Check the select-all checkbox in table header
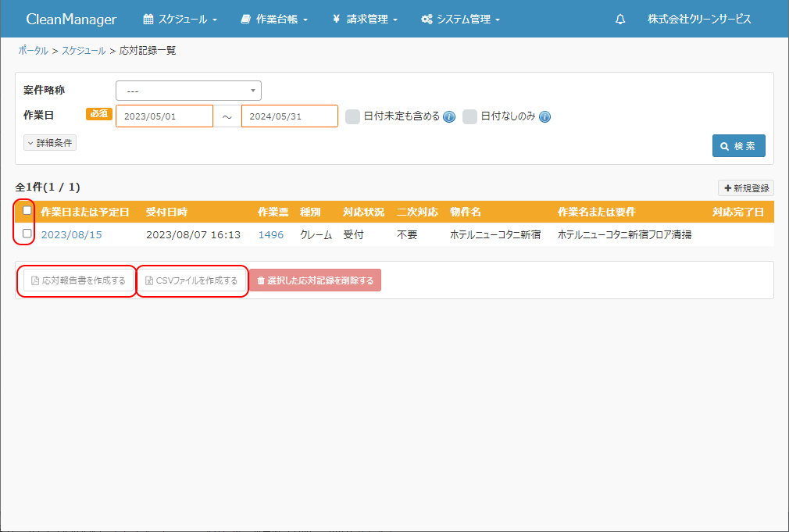Screen dimensions: 789x532 (x=27, y=210)
